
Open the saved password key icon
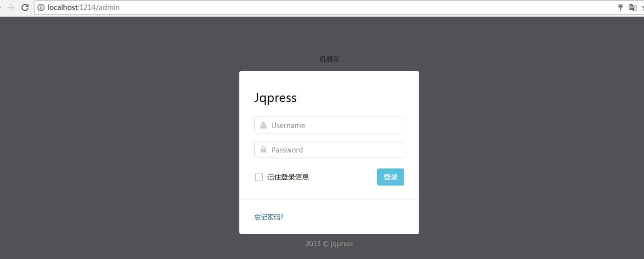[x=621, y=7]
